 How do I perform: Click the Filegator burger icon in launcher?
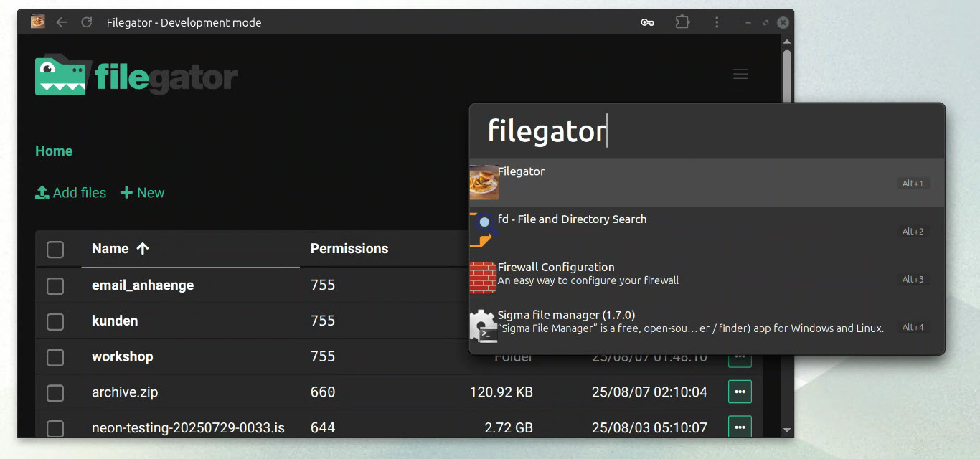tap(484, 182)
